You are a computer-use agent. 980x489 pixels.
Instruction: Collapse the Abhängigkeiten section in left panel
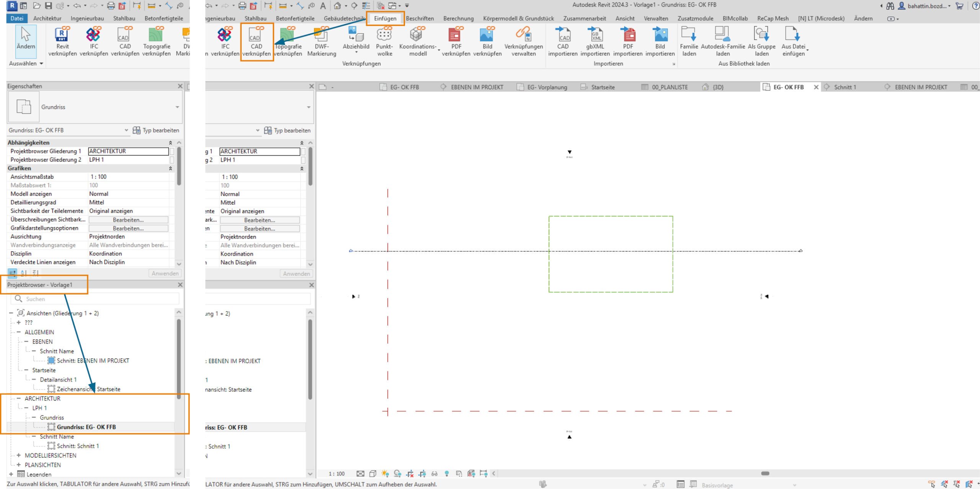point(170,143)
